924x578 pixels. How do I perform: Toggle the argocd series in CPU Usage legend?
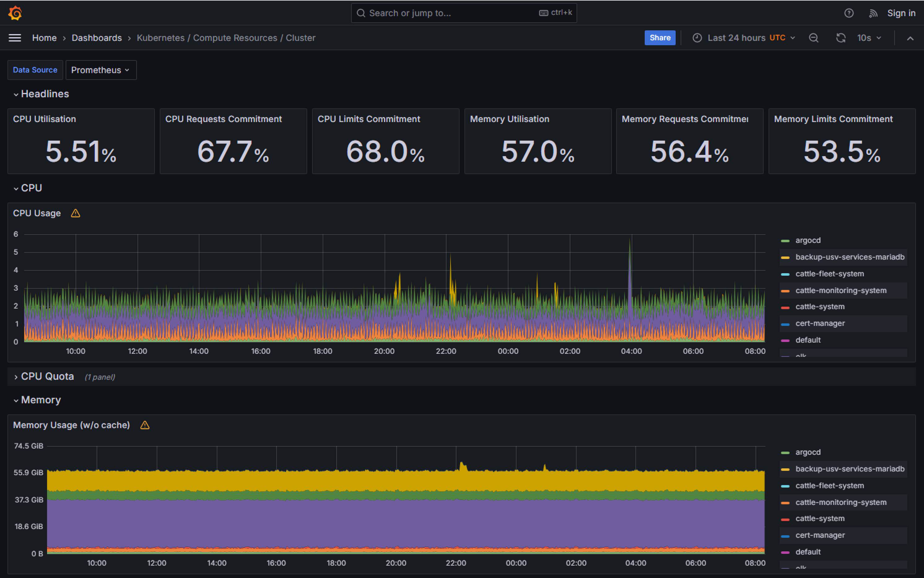coord(808,240)
